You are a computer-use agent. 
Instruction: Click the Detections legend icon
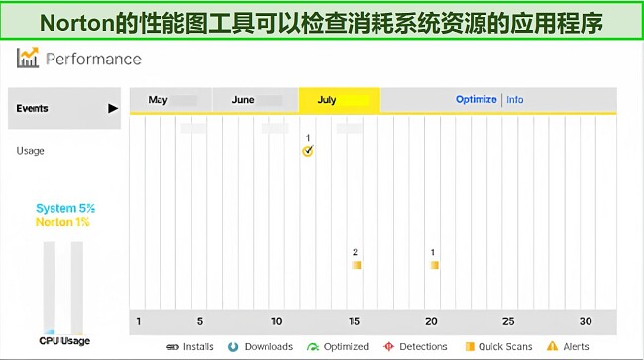(388, 347)
